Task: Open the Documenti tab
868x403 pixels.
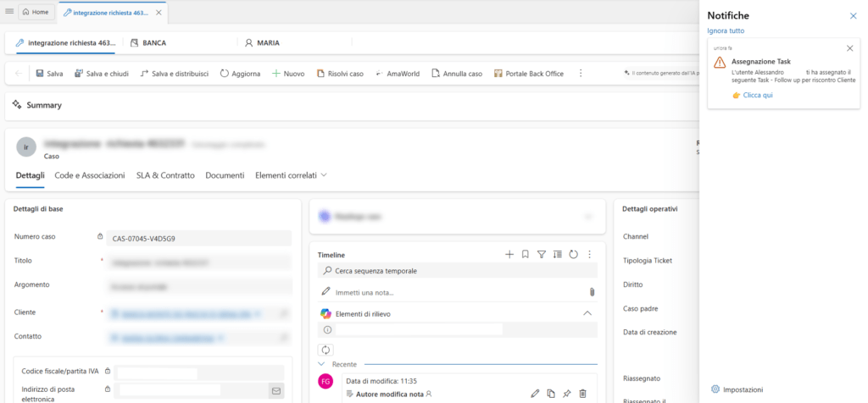Action: 225,175
